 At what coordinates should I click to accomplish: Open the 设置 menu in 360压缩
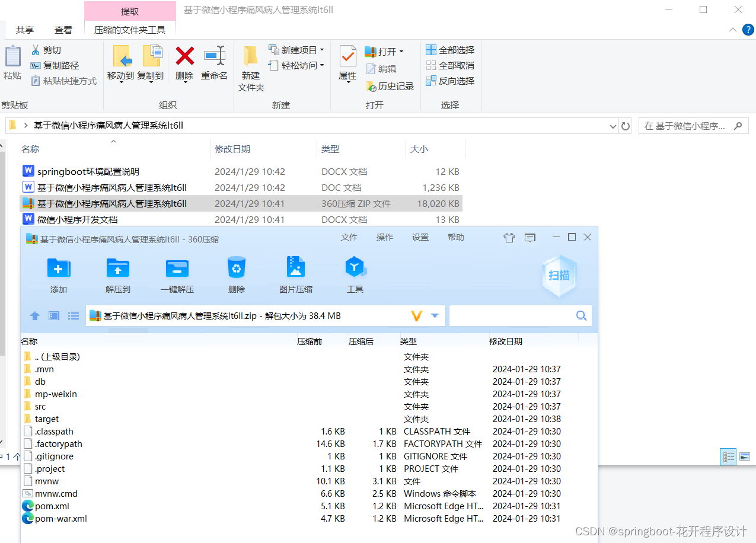[x=420, y=237]
